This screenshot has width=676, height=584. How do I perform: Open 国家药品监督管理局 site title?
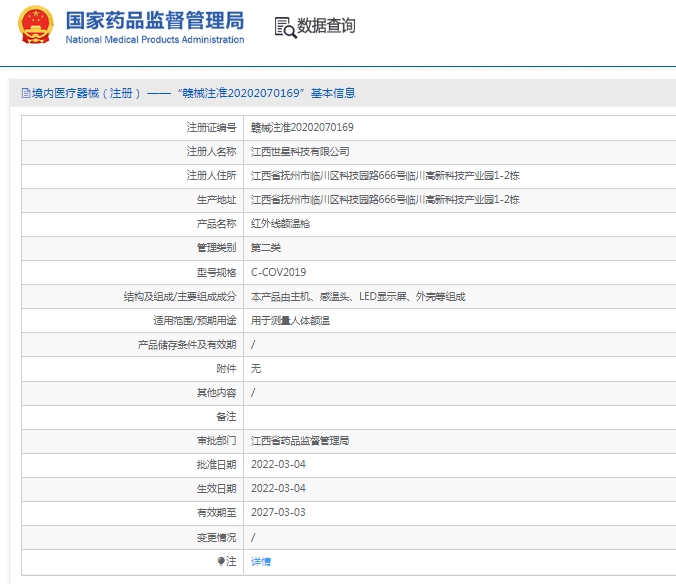coord(155,21)
